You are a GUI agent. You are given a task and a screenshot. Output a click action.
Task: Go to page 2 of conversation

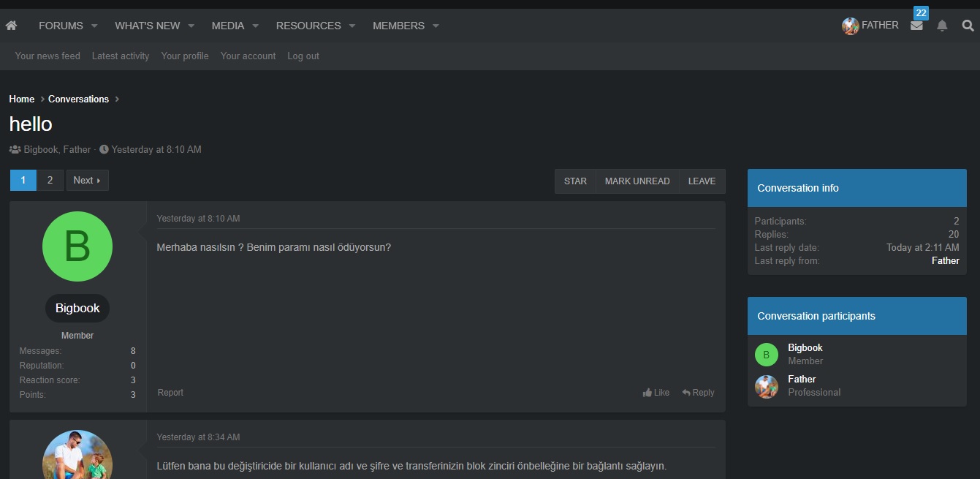(x=50, y=180)
